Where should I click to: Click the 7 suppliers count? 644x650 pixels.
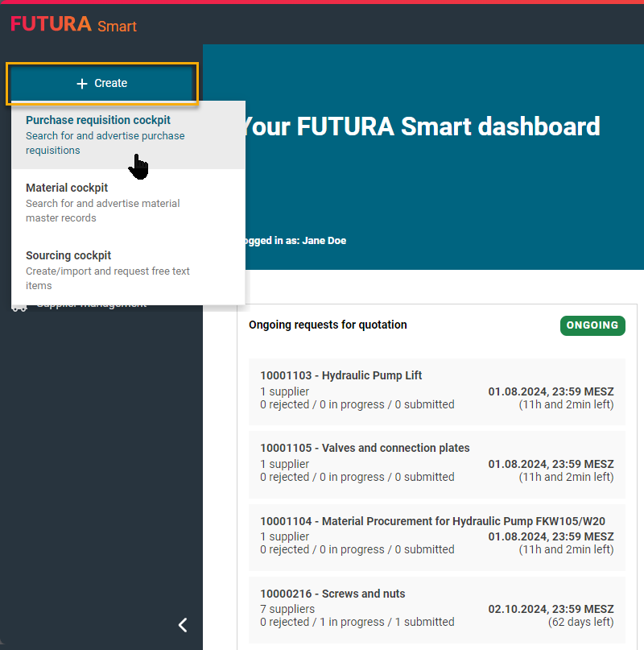[x=287, y=609]
